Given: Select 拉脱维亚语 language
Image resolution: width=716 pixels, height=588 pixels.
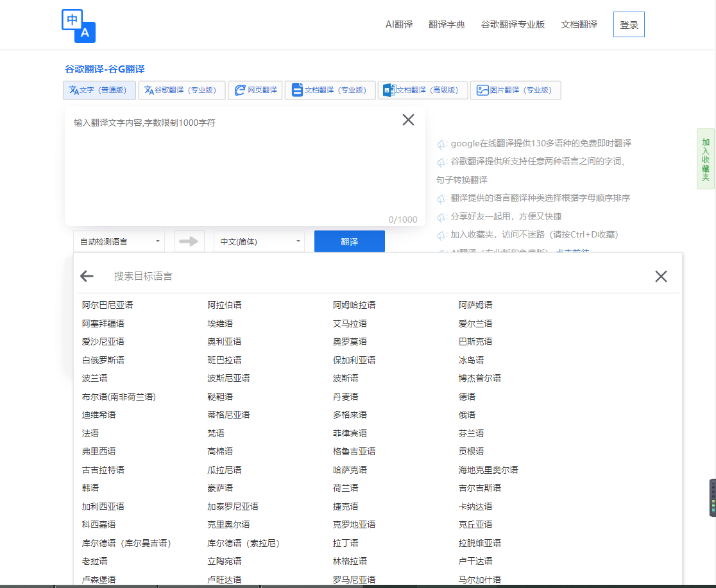Looking at the screenshot, I should tap(479, 543).
